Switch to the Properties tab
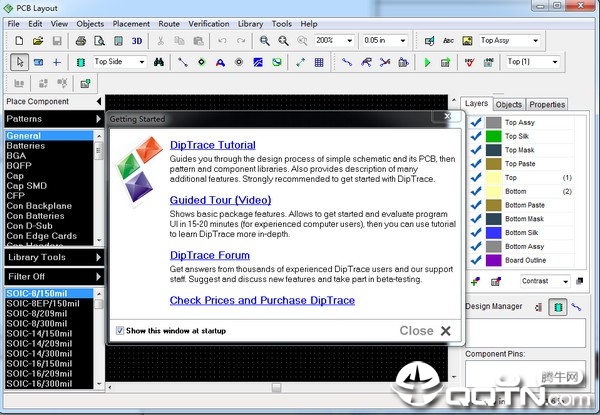Viewport: 600px width, 415px height. point(547,104)
